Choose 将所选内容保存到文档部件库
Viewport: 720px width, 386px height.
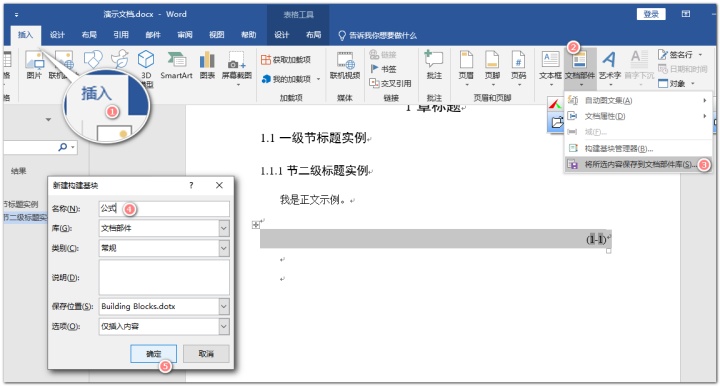[x=638, y=164]
